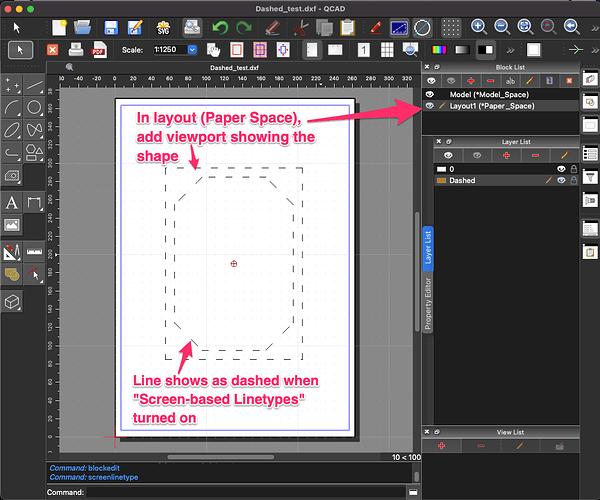
Task: Select the Dimension tool
Action: click(x=34, y=202)
